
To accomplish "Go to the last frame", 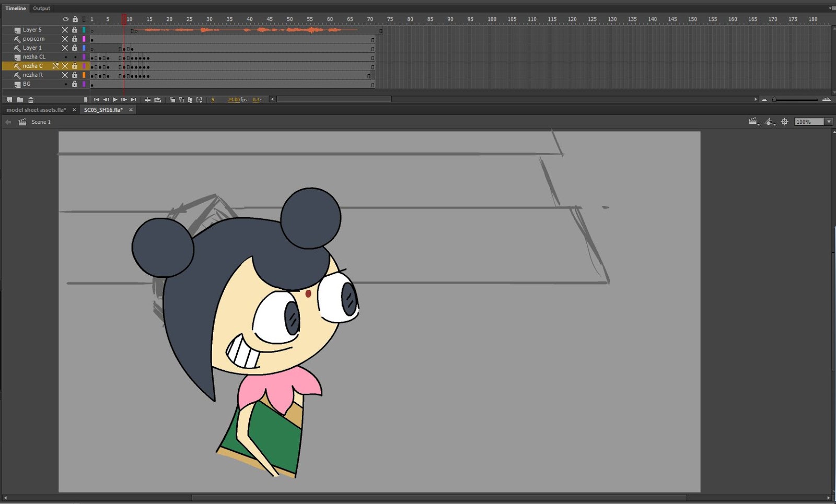I will (133, 100).
